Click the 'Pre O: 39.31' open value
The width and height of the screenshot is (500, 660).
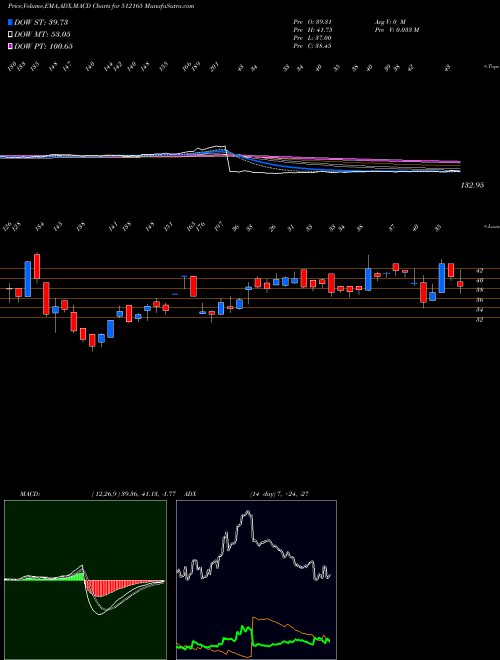tap(312, 22)
